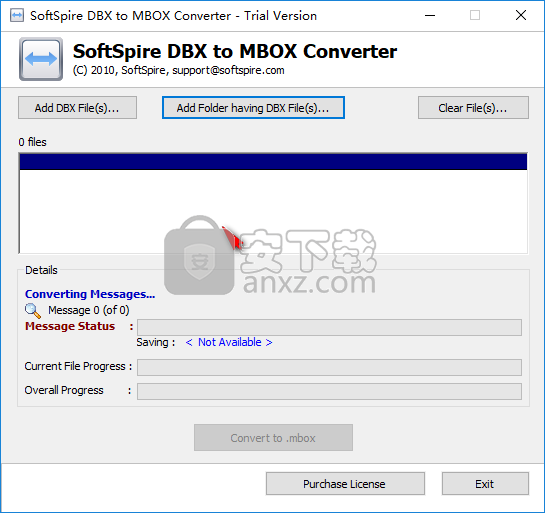The height and width of the screenshot is (513, 545).
Task: Click the 'Message 0 (of 0)' text
Action: [x=89, y=310]
